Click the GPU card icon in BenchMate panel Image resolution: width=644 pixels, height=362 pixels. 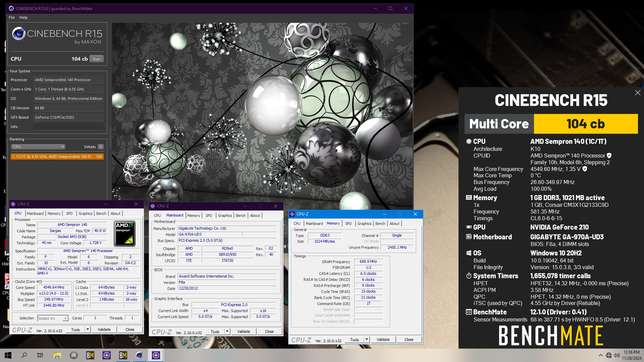[469, 227]
